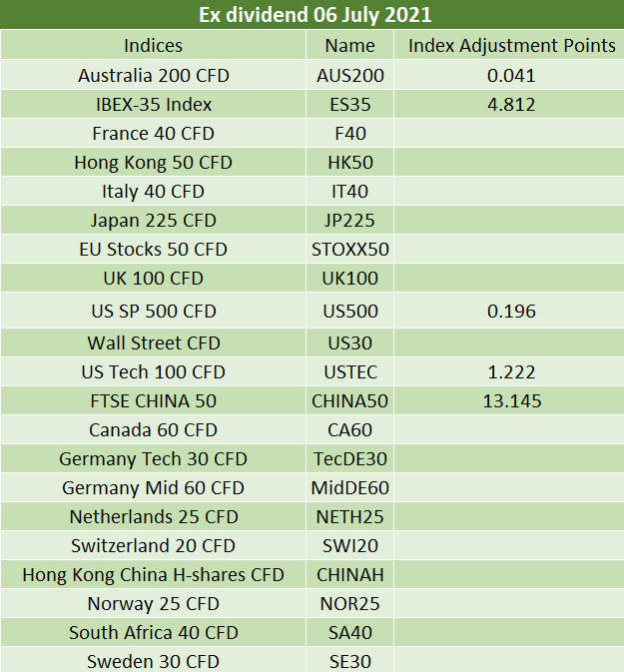Click the 'Index Adjustment Points' header
Image resolution: width=624 pixels, height=672 pixels.
512,45
